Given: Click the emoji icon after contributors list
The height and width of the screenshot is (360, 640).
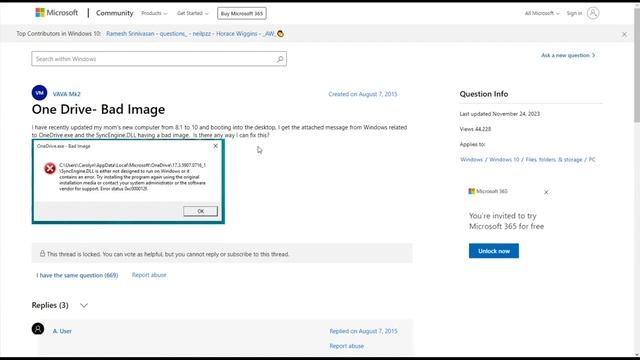Looking at the screenshot, I should [x=280, y=33].
